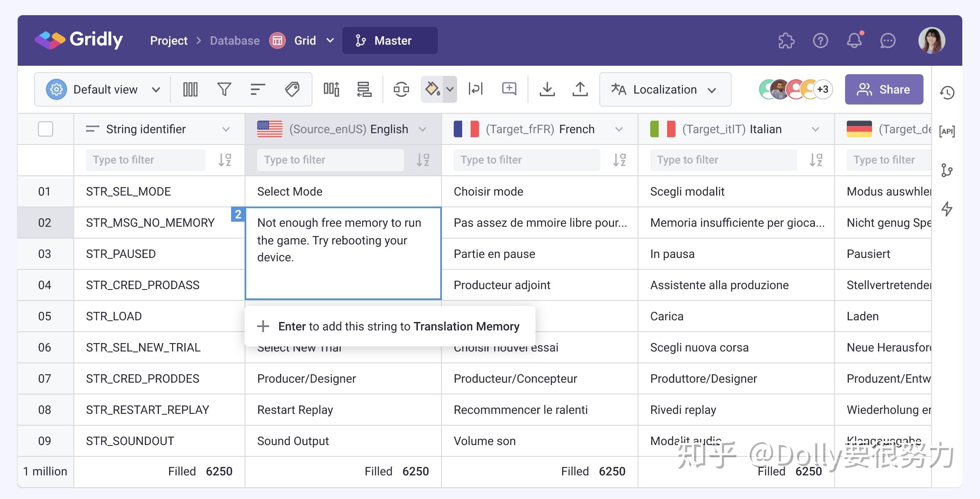The image size is (980, 499).
Task: Click the download export icon
Action: (x=547, y=89)
